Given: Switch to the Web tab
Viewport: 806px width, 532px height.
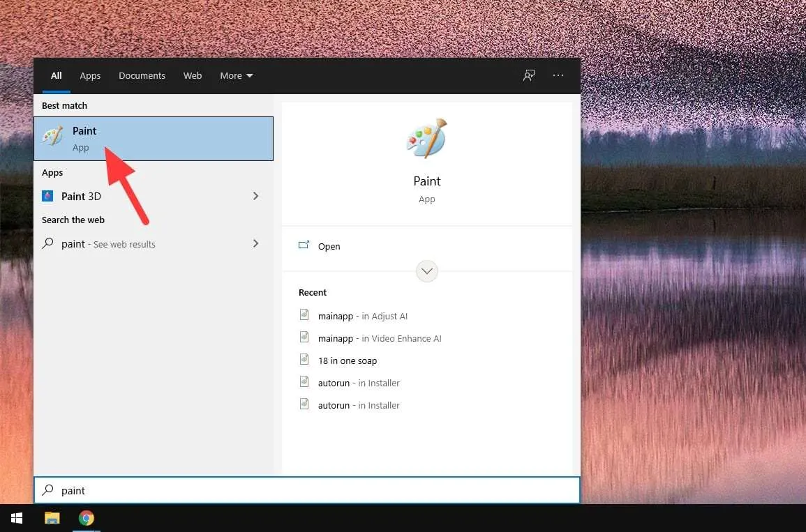Looking at the screenshot, I should (192, 75).
